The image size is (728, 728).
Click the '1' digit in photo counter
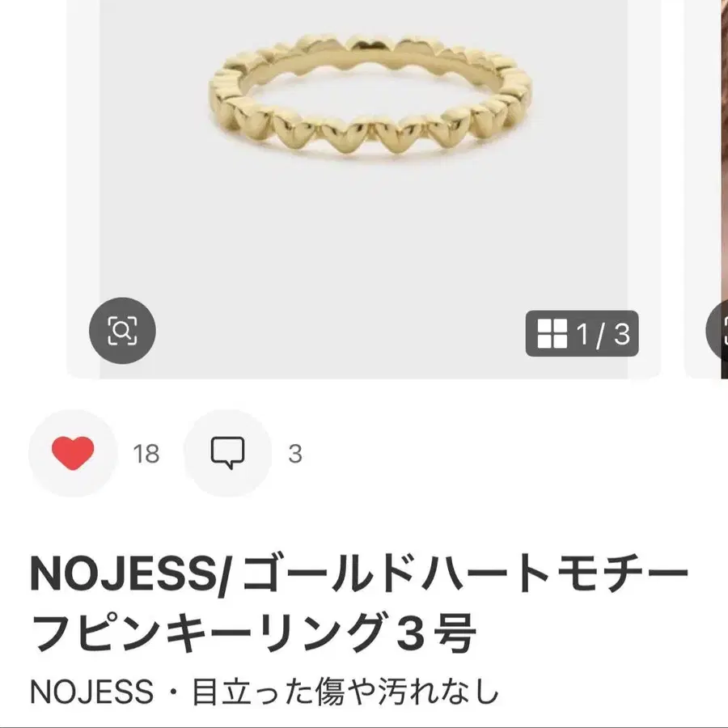(x=582, y=334)
